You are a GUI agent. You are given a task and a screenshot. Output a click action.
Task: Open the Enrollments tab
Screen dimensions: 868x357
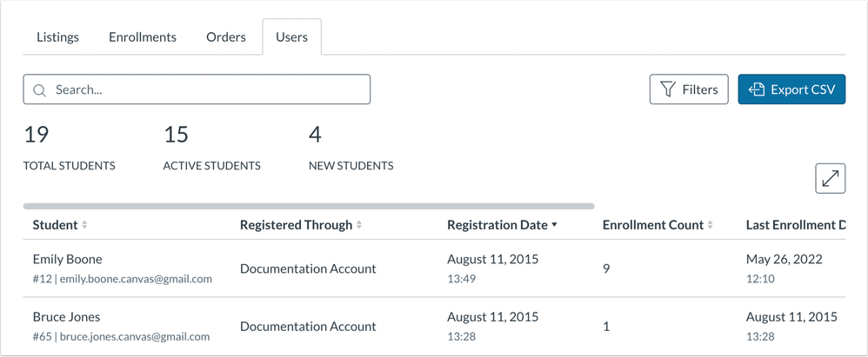point(143,37)
